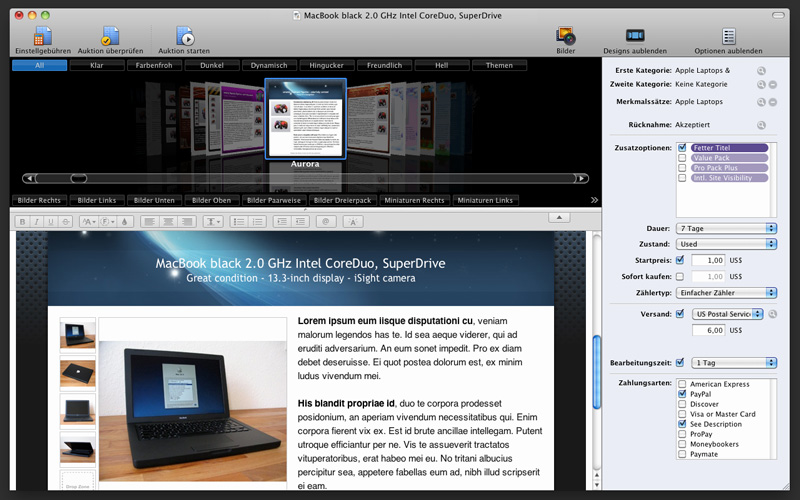
Task: Align text right in editor
Action: (187, 221)
